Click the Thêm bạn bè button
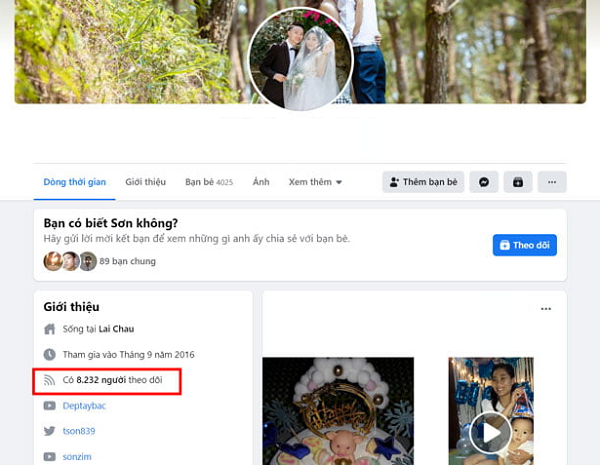600x465 pixels. pyautogui.click(x=423, y=182)
